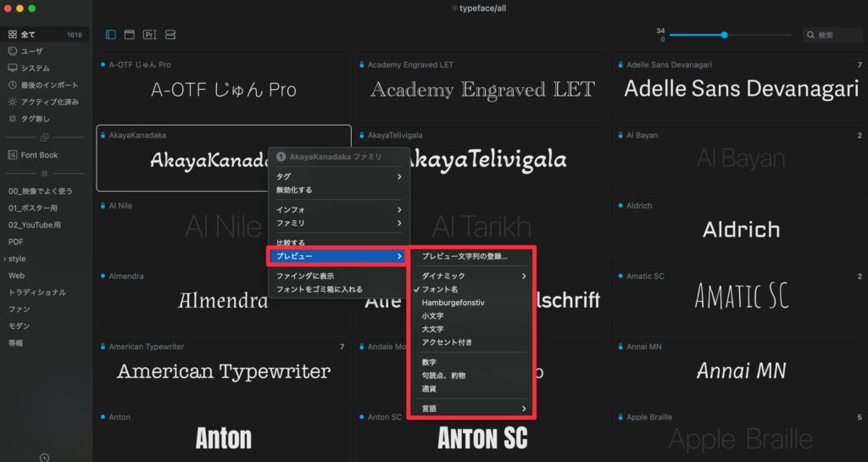Image resolution: width=868 pixels, height=462 pixels.
Task: Toggle the sidebar panel icon in toolbar
Action: click(111, 35)
